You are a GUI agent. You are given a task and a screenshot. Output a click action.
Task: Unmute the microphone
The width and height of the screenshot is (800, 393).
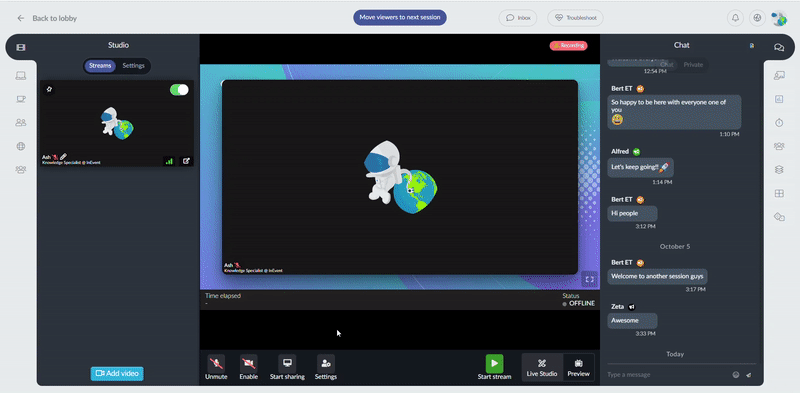click(x=216, y=367)
